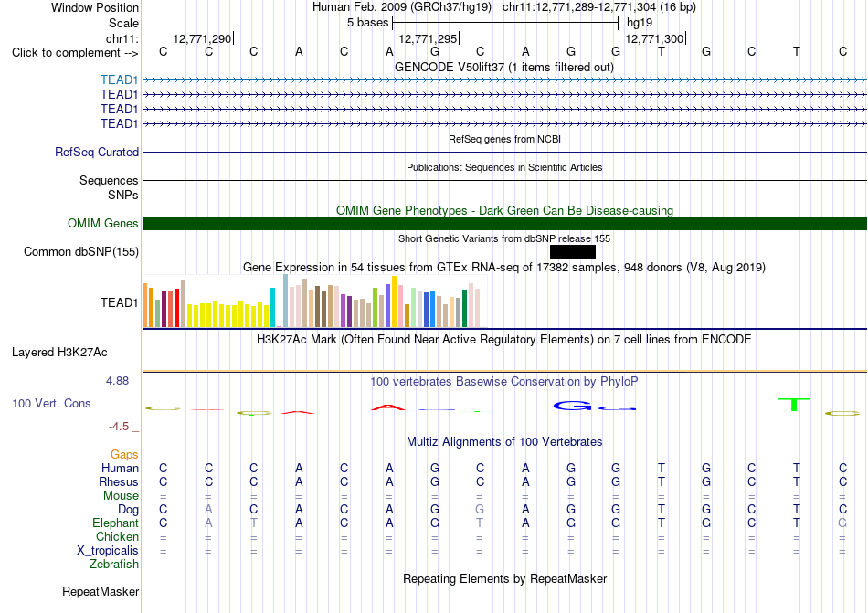Viewport: 868px width, 613px height.
Task: Select the Elephant species row label
Action: [116, 523]
